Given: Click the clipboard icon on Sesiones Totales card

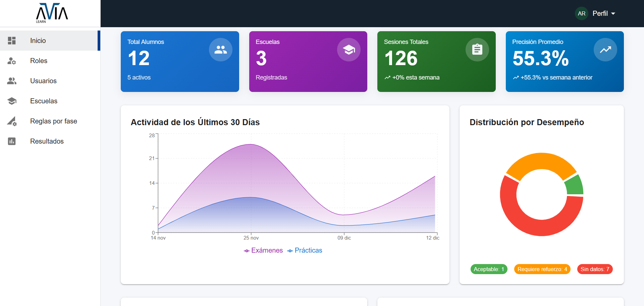Looking at the screenshot, I should pyautogui.click(x=477, y=50).
